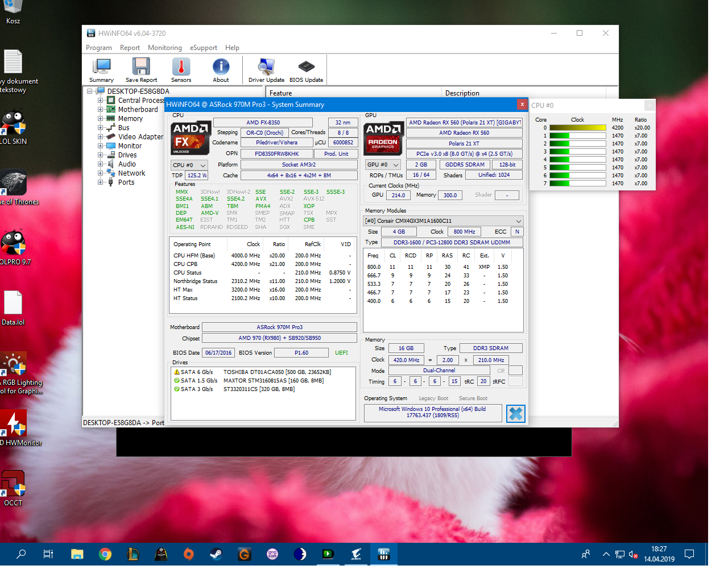Select the OCCT desktop shortcut
The image size is (728, 582).
[x=13, y=488]
